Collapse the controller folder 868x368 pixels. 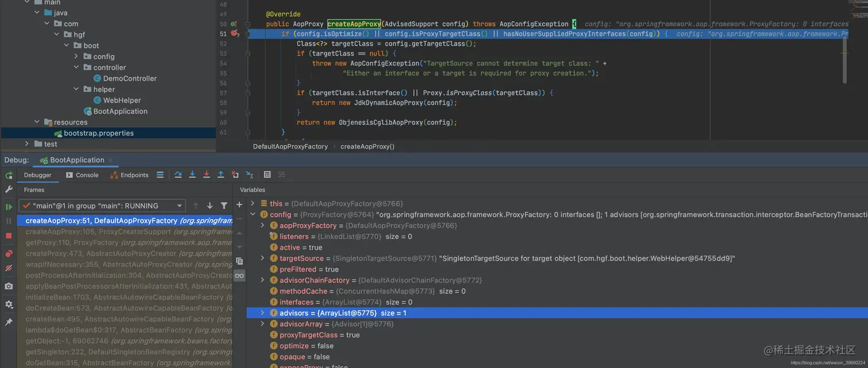click(x=76, y=67)
